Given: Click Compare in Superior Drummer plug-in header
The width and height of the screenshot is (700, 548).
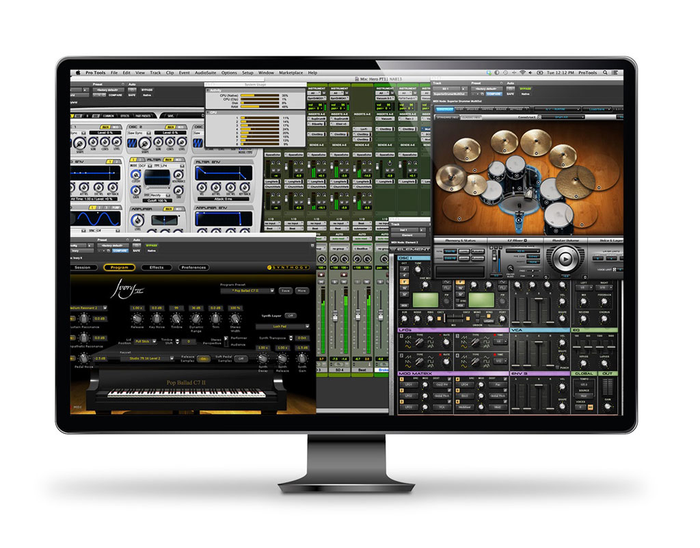Looking at the screenshot, I should (494, 94).
